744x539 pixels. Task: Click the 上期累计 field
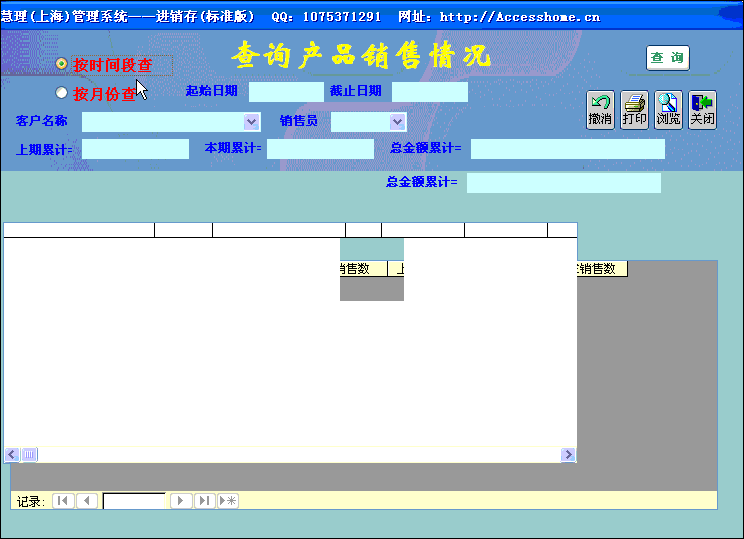[135, 149]
